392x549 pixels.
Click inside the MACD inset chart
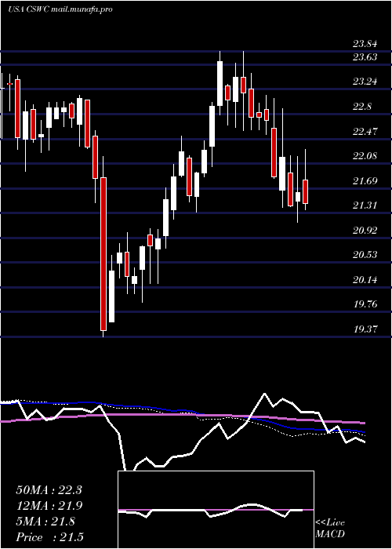click(x=216, y=510)
